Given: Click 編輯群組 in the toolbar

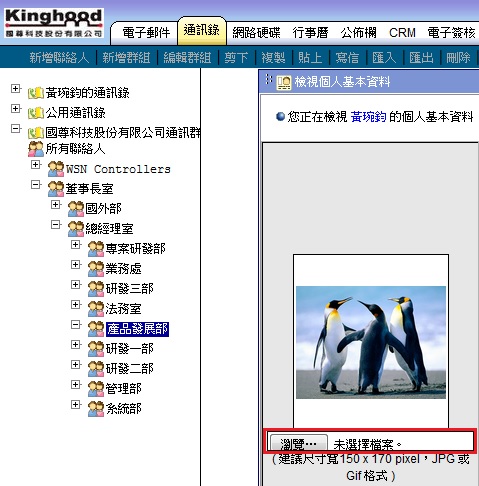Looking at the screenshot, I should tap(187, 58).
